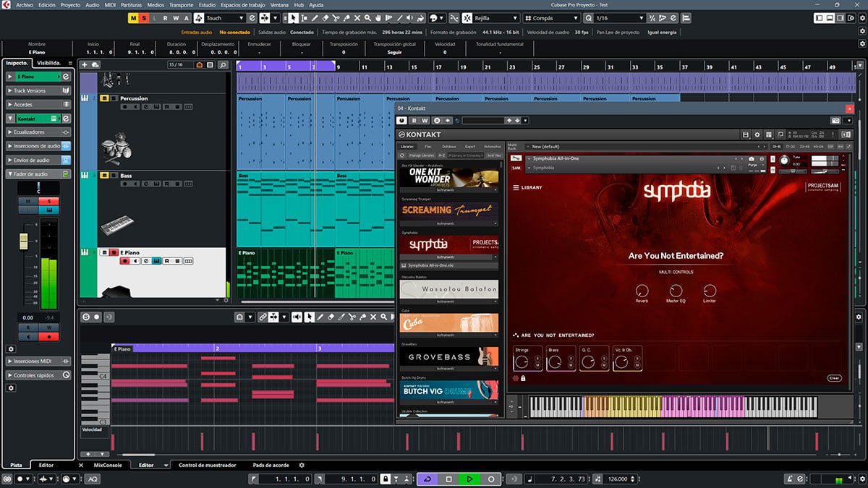Toggle global Solo S button in toolbar
Image resolution: width=868 pixels, height=488 pixels.
tap(144, 18)
